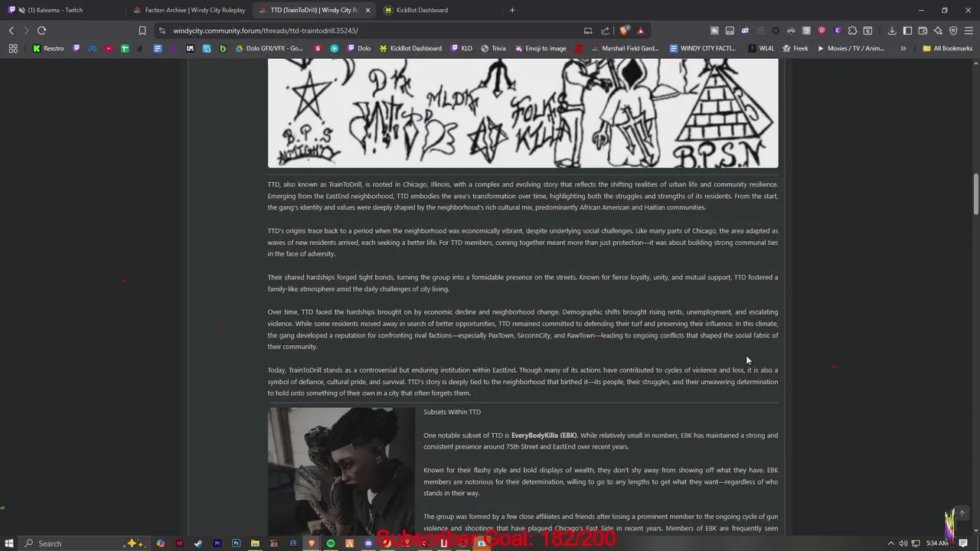The image size is (980, 551).
Task: Close the TTD (TrainToDrill) tab
Action: click(367, 10)
